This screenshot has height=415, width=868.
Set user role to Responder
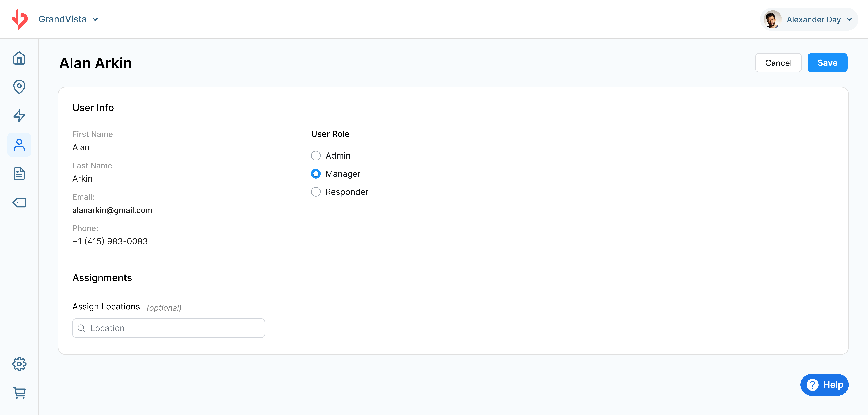[316, 192]
